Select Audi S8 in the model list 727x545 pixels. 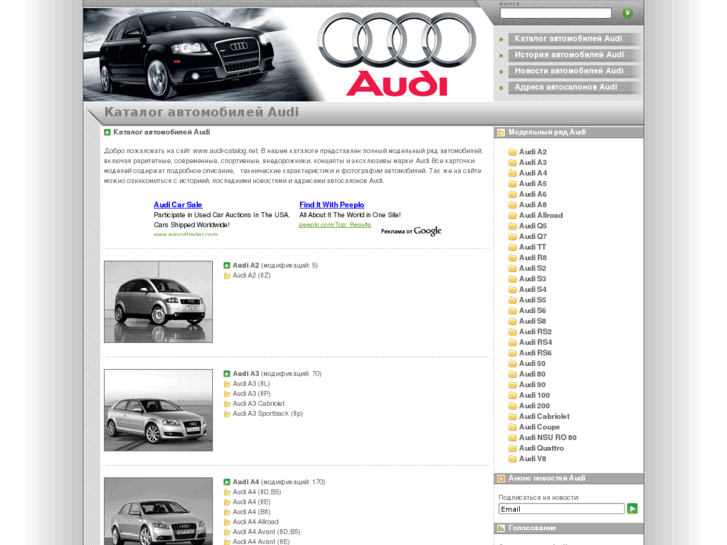[x=532, y=321]
